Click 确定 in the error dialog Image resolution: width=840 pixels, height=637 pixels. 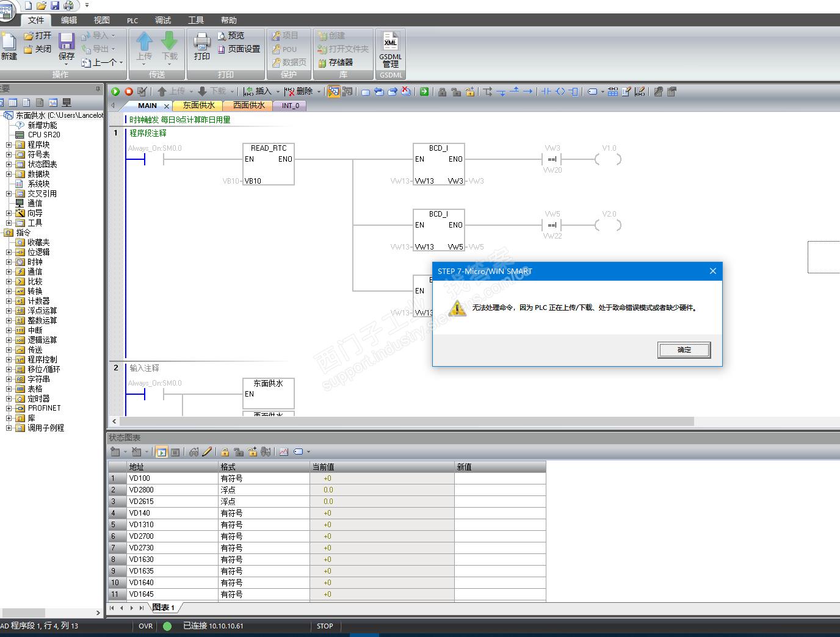click(684, 350)
